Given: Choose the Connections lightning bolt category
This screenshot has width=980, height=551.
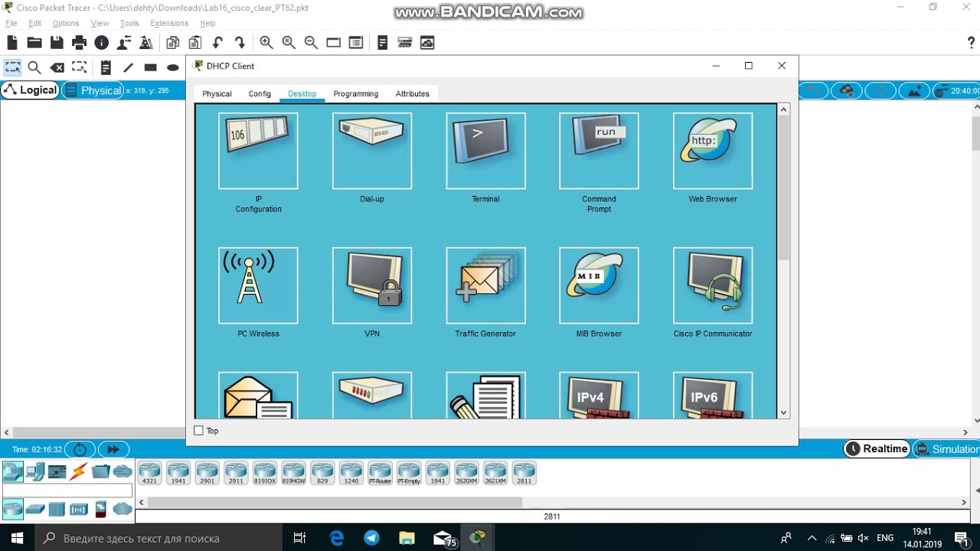Looking at the screenshot, I should pos(78,471).
